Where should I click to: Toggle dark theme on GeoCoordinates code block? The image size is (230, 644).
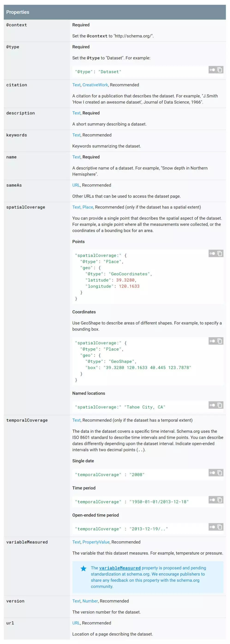pyautogui.click(x=212, y=254)
